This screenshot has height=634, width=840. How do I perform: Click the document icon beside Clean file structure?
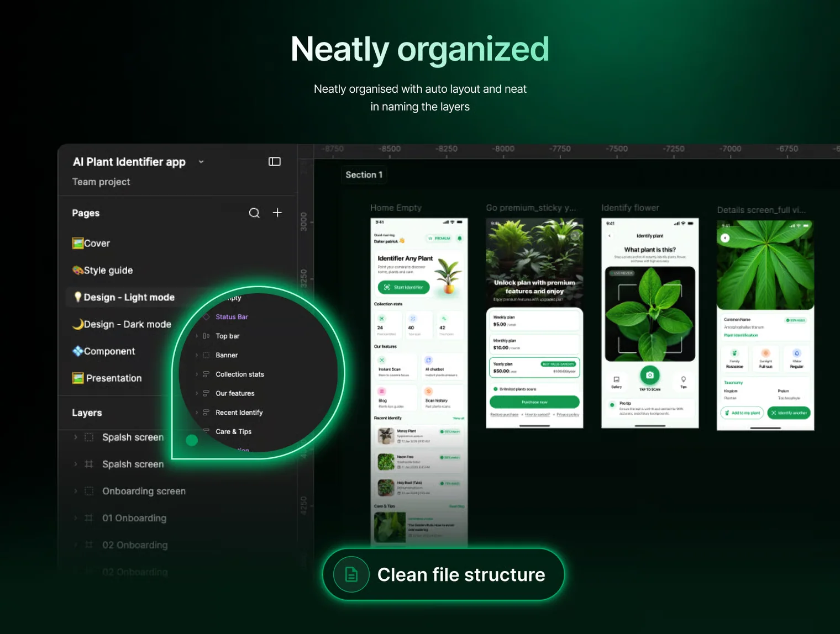point(351,574)
